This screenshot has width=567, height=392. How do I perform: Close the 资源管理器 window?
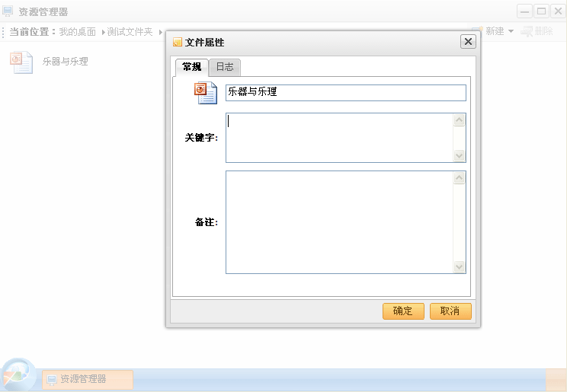pyautogui.click(x=558, y=11)
